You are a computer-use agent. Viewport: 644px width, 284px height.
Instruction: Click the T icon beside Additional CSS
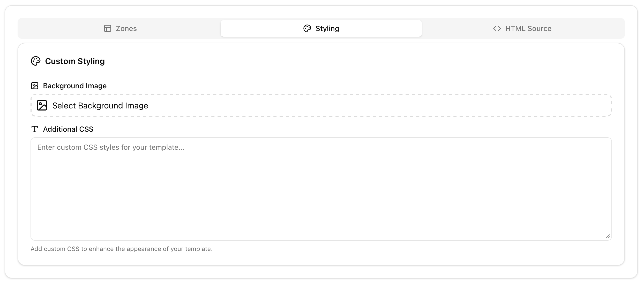35,129
